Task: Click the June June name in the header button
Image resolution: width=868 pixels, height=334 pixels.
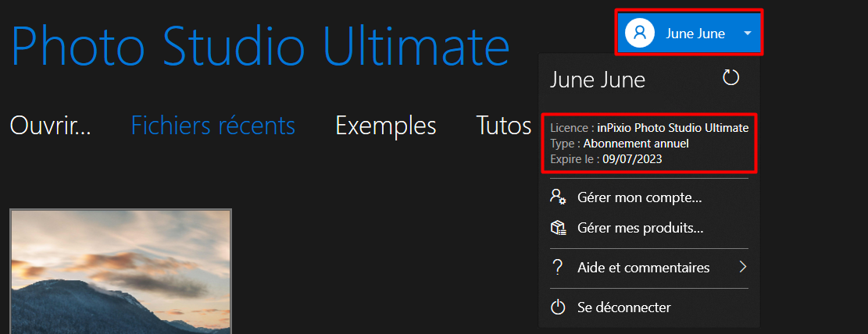Action: 695,34
